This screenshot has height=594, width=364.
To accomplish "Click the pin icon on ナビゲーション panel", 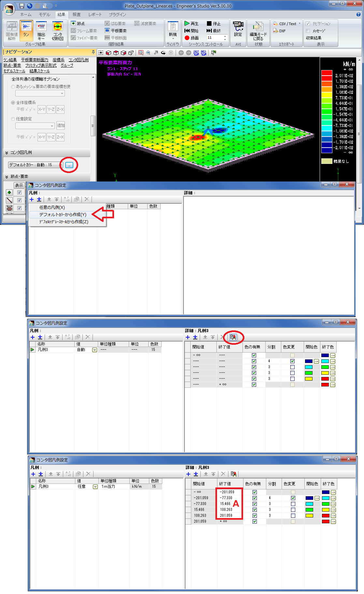I will pyautogui.click(x=93, y=52).
